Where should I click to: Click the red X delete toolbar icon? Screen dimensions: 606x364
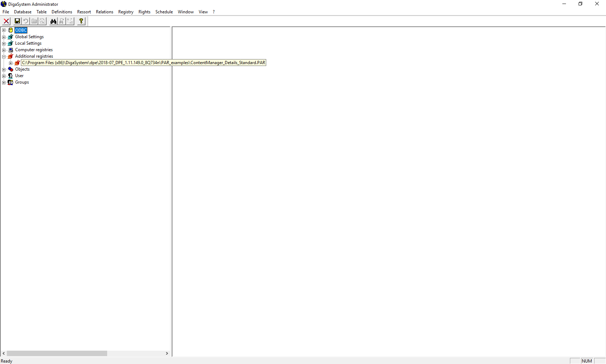click(6, 21)
